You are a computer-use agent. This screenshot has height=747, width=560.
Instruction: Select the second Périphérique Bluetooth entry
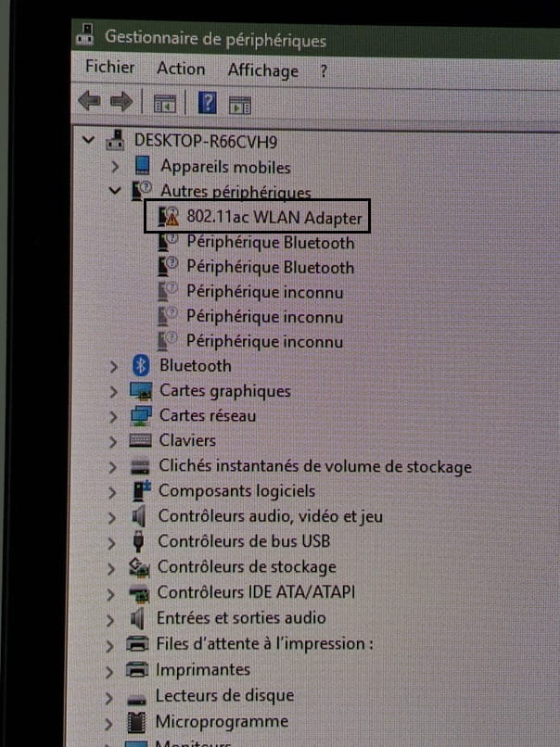270,267
